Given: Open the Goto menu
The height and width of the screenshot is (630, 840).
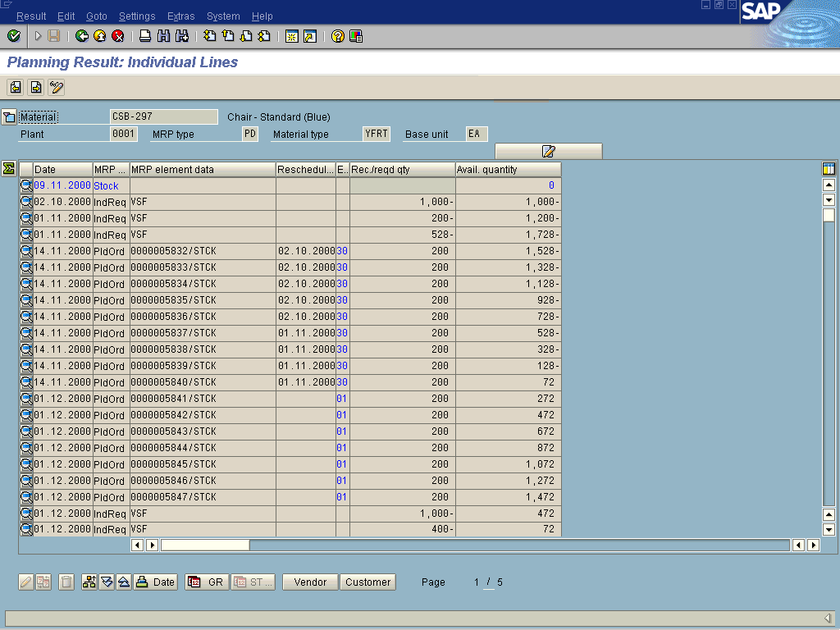Looking at the screenshot, I should [x=97, y=16].
